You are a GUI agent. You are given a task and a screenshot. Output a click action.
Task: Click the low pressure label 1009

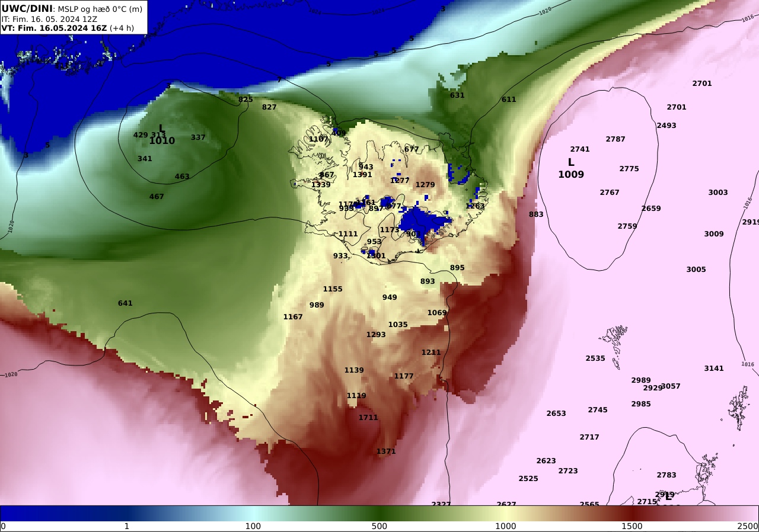click(x=571, y=175)
